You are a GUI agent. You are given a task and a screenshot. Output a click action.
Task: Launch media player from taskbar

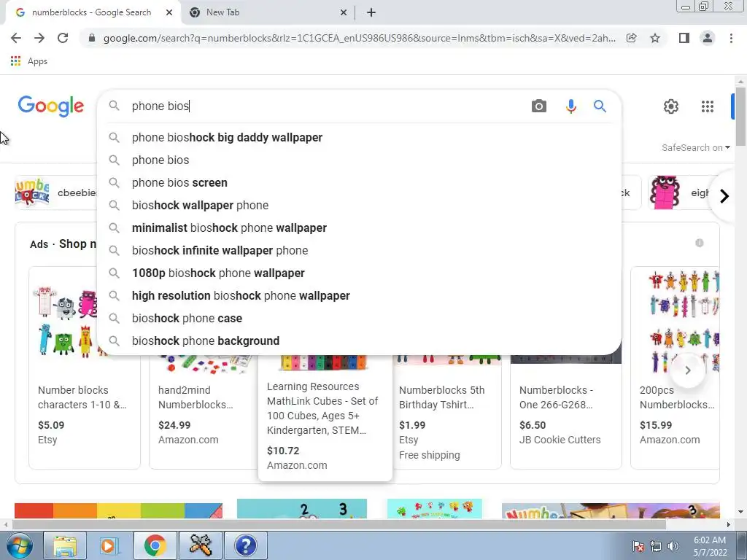click(x=109, y=545)
